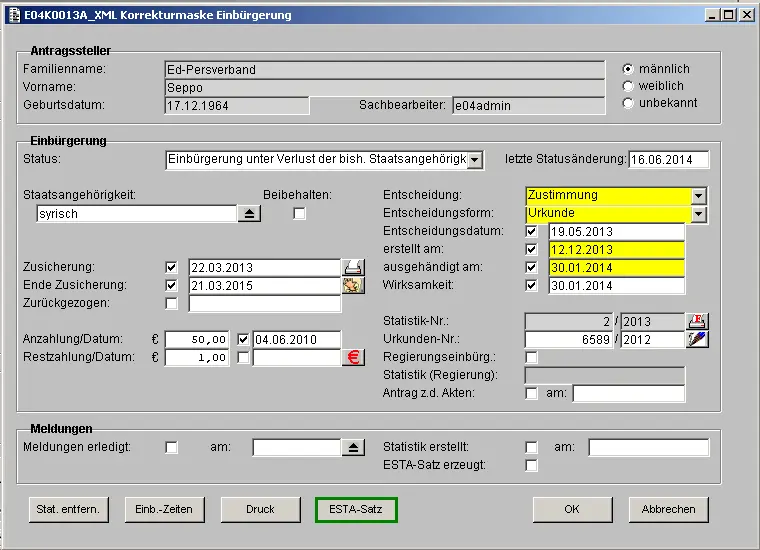The height and width of the screenshot is (550, 760).
Task: Check the ESTA-Satz erzeugt checkbox
Action: point(531,465)
